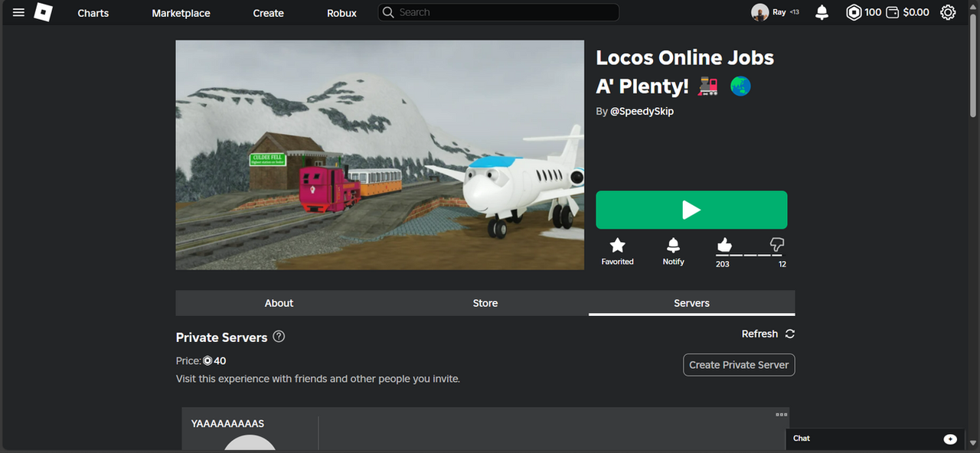Open the settings gear menu
This screenshot has height=453, width=980.
[948, 12]
